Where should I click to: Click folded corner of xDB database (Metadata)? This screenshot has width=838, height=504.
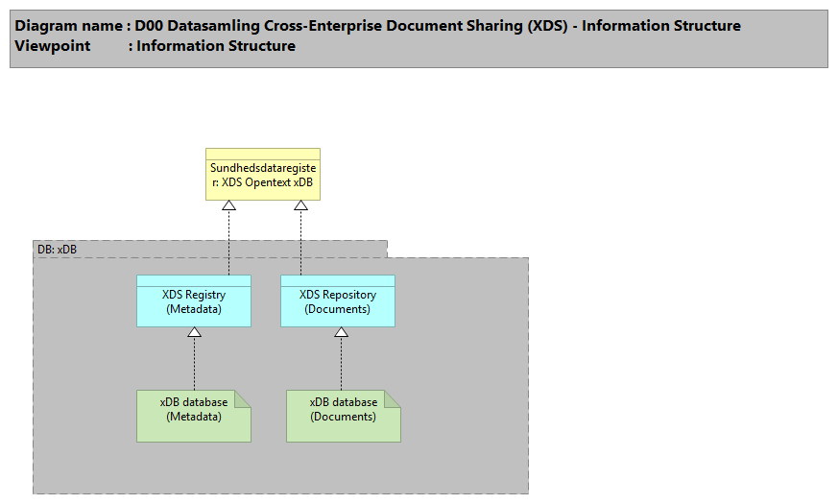click(x=243, y=396)
